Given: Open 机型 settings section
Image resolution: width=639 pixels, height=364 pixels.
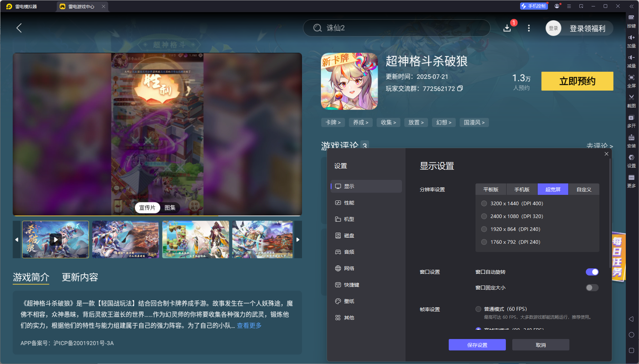Looking at the screenshot, I should 366,219.
